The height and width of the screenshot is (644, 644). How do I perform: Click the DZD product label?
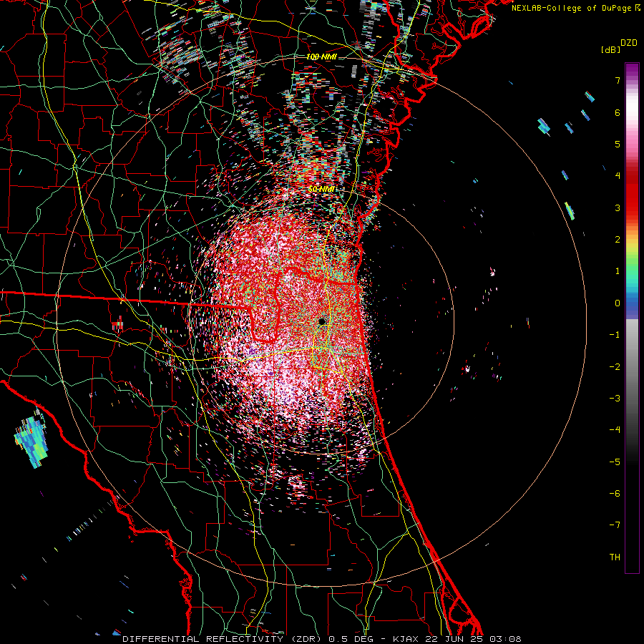pyautogui.click(x=629, y=43)
